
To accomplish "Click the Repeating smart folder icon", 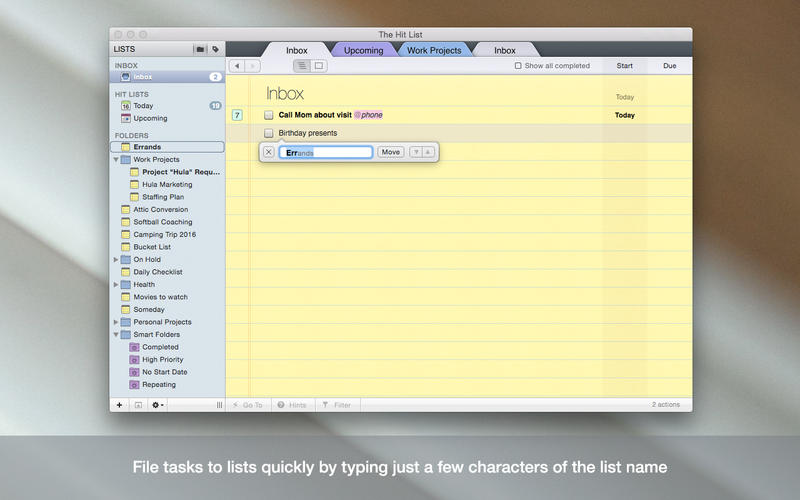I will pyautogui.click(x=134, y=385).
